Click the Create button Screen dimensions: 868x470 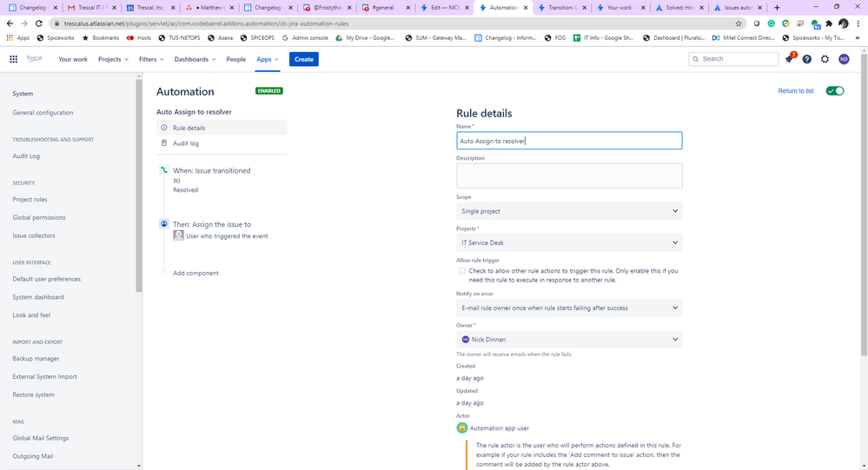click(304, 59)
